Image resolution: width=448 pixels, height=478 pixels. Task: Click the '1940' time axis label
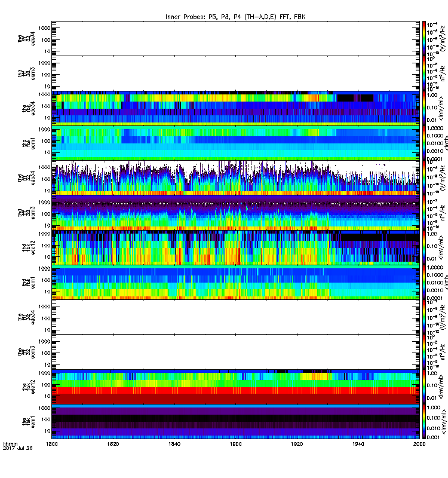point(358,444)
